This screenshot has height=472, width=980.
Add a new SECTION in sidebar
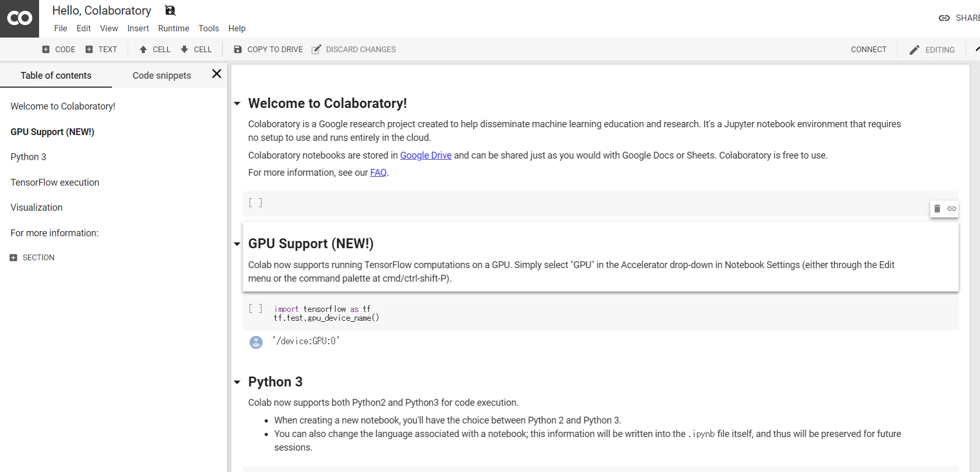(x=32, y=258)
